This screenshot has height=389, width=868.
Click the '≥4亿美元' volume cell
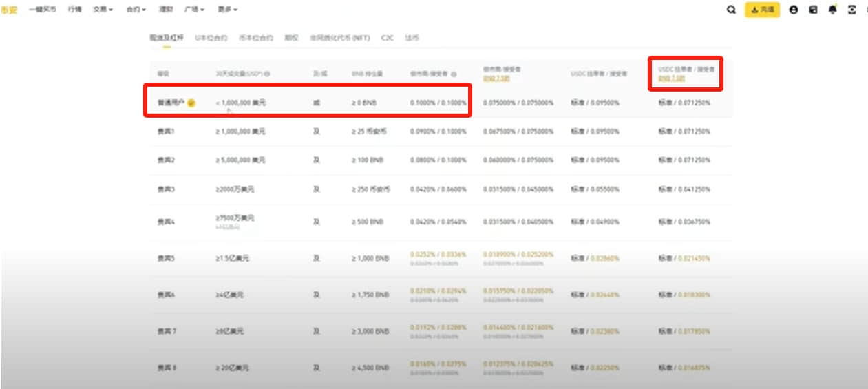click(x=230, y=295)
